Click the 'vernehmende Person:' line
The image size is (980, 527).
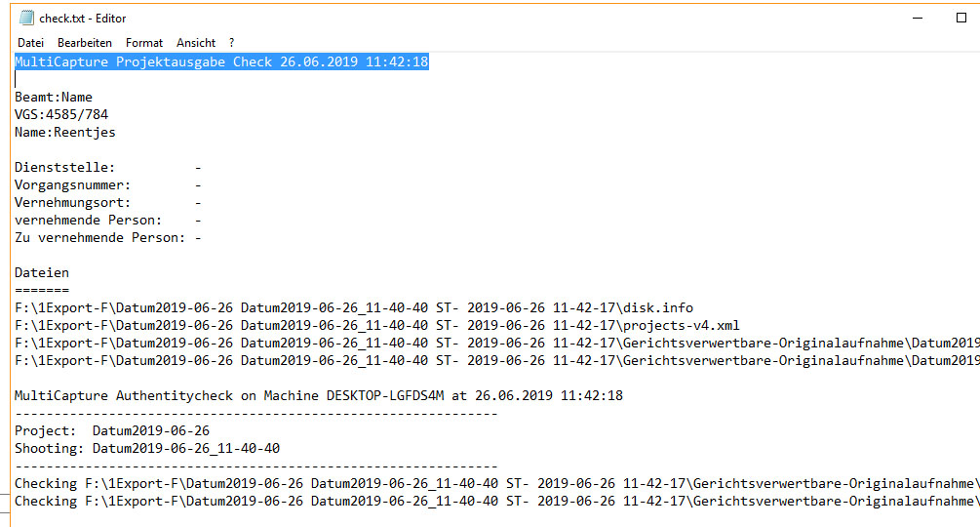click(107, 220)
